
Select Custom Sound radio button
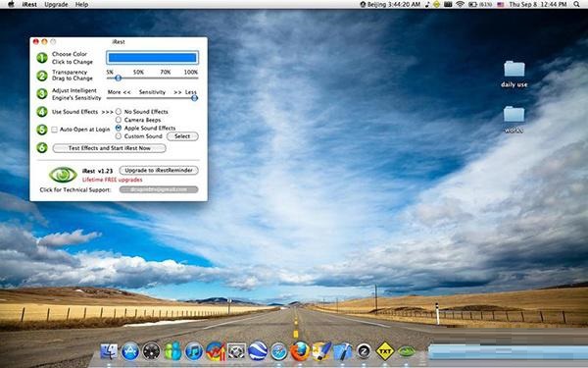pos(119,136)
